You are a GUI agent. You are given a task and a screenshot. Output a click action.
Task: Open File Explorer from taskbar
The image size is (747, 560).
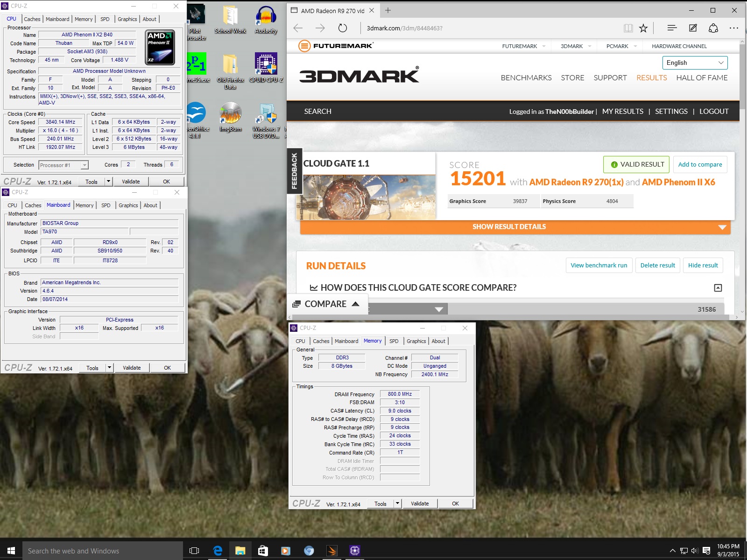coord(240,551)
